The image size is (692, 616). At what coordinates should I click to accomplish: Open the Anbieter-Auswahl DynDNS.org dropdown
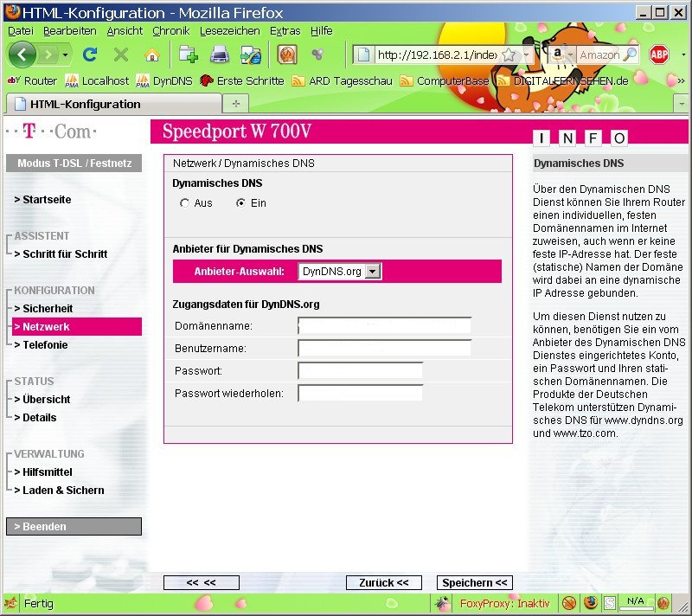340,271
